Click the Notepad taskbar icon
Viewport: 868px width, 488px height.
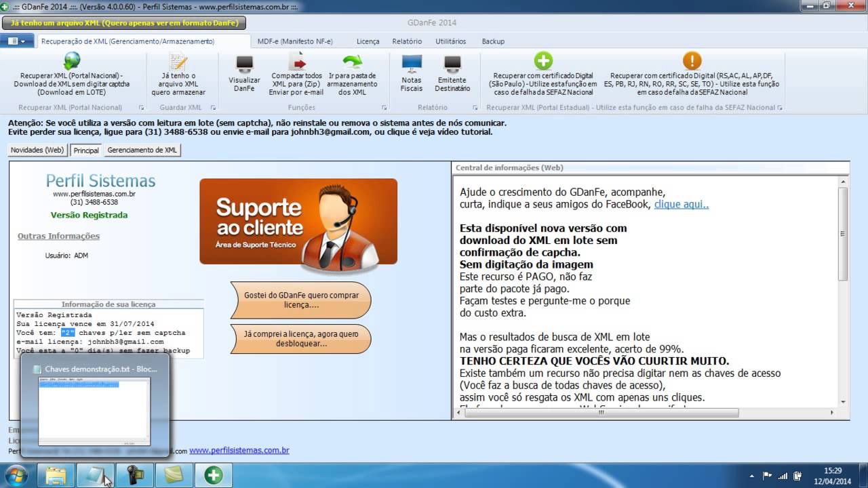96,475
